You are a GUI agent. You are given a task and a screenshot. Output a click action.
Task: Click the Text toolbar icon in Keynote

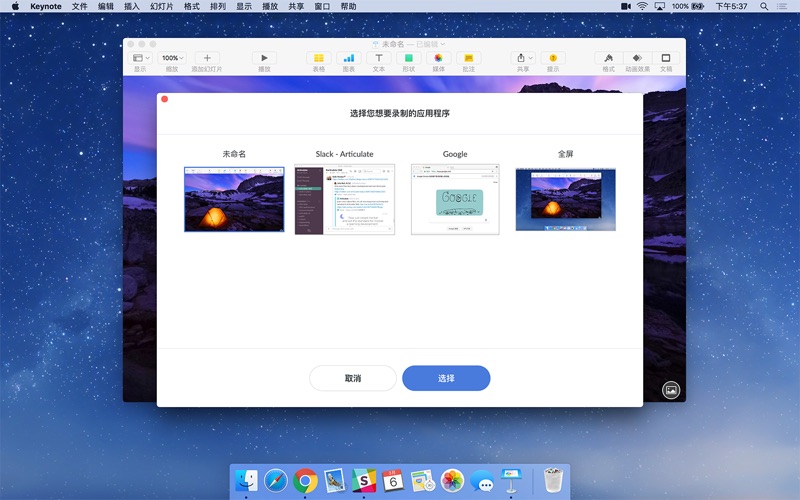(x=379, y=58)
